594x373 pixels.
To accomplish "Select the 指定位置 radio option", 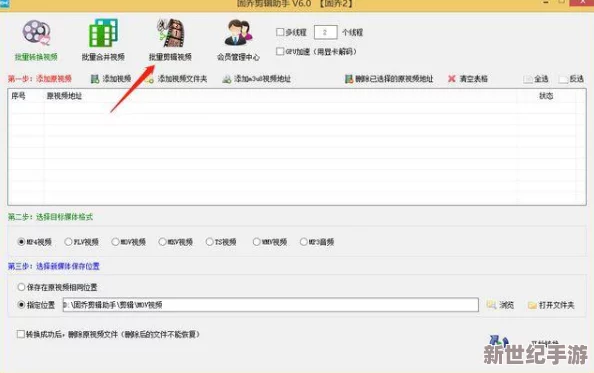I will pos(21,304).
